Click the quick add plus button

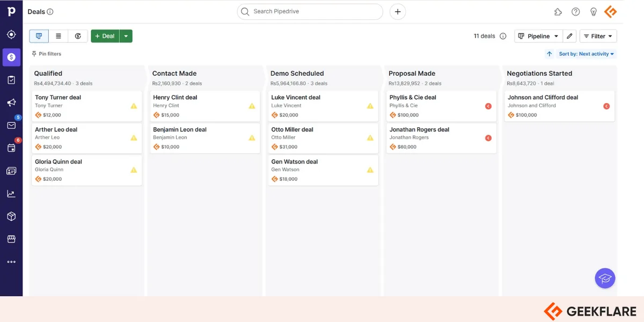tap(398, 12)
